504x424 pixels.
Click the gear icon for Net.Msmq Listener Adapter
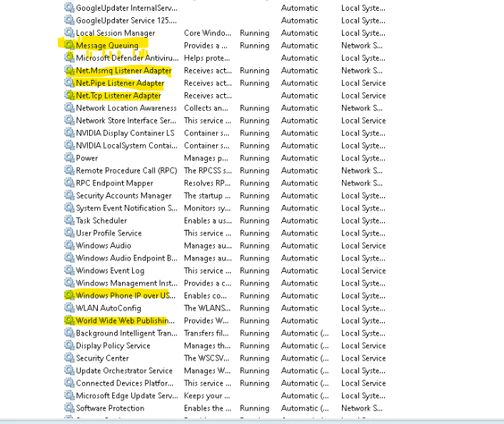(x=69, y=70)
